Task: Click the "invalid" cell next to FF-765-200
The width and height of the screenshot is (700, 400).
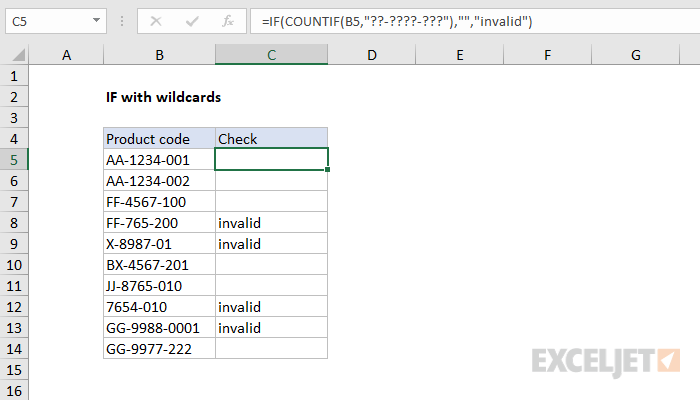Action: click(271, 222)
